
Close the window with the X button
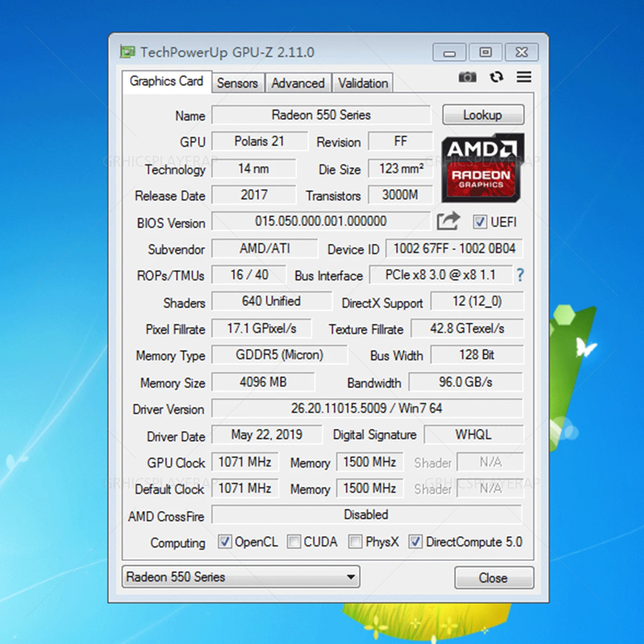coord(522,52)
